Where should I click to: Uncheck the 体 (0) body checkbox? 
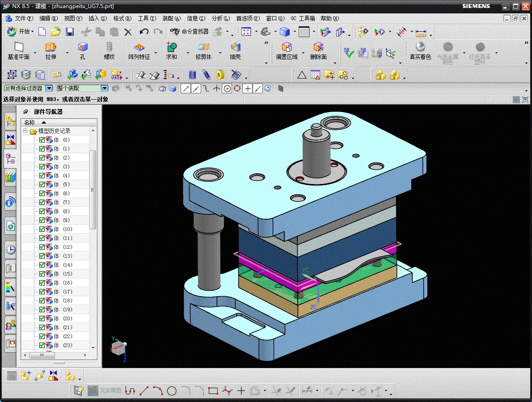point(42,140)
